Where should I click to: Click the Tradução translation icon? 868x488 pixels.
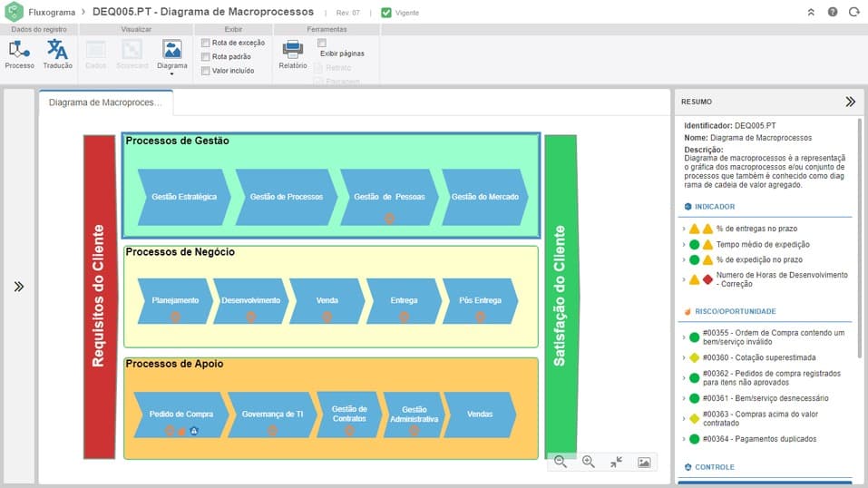[x=57, y=54]
